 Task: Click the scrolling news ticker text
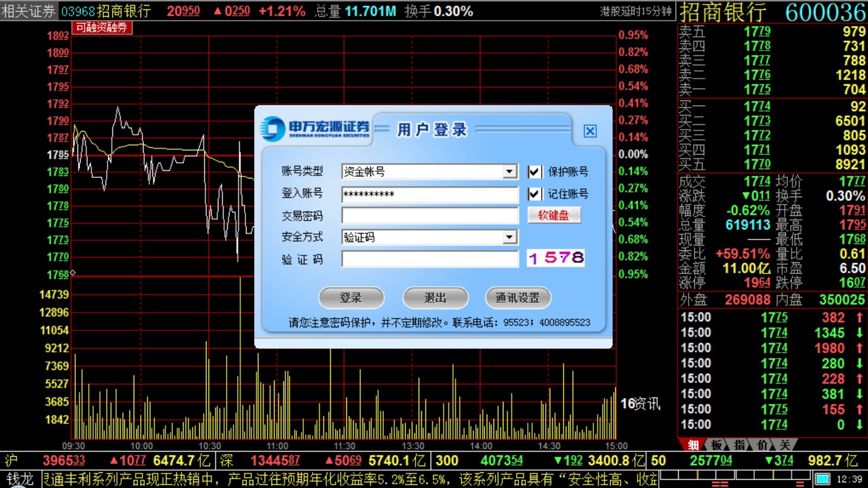pos(350,479)
